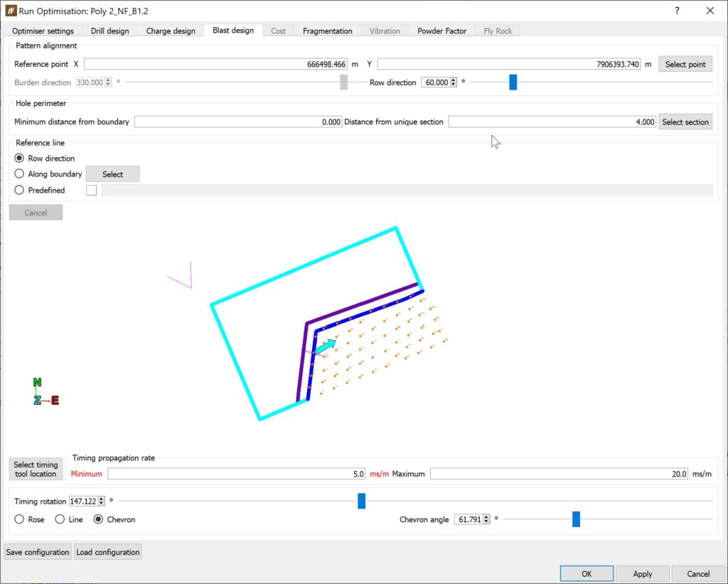Click the Timing rotation value box
The height and width of the screenshot is (584, 728).
pos(83,501)
